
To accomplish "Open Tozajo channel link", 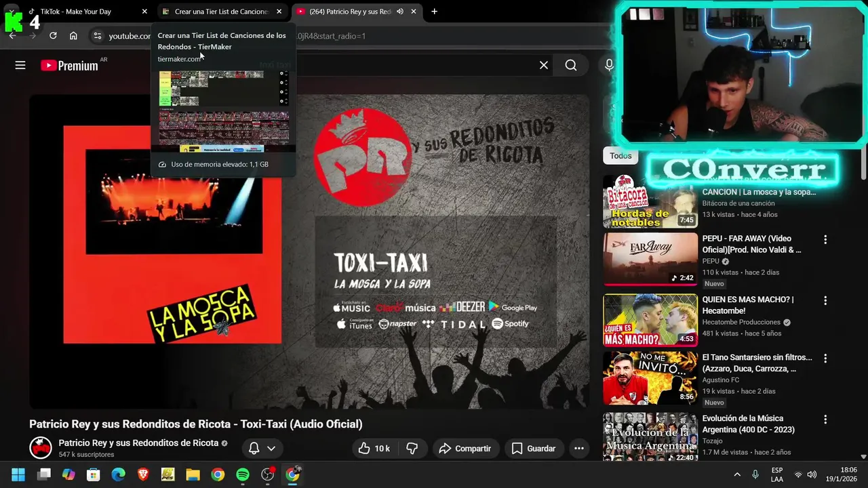I will pyautogui.click(x=714, y=441).
